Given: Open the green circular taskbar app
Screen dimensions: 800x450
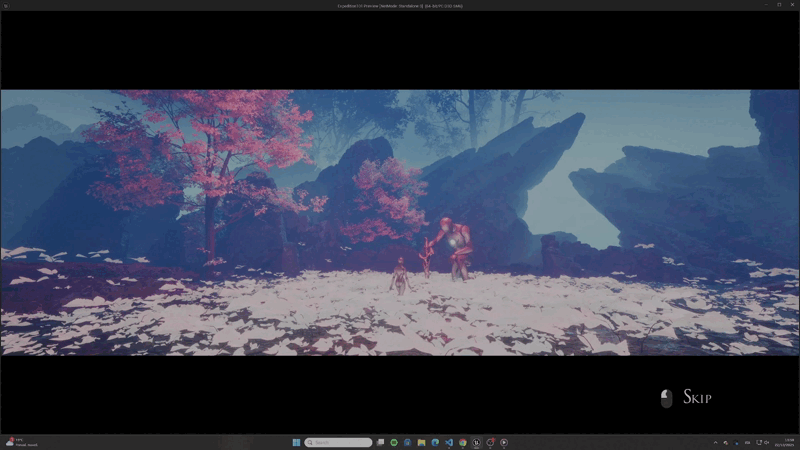Looking at the screenshot, I should point(394,442).
